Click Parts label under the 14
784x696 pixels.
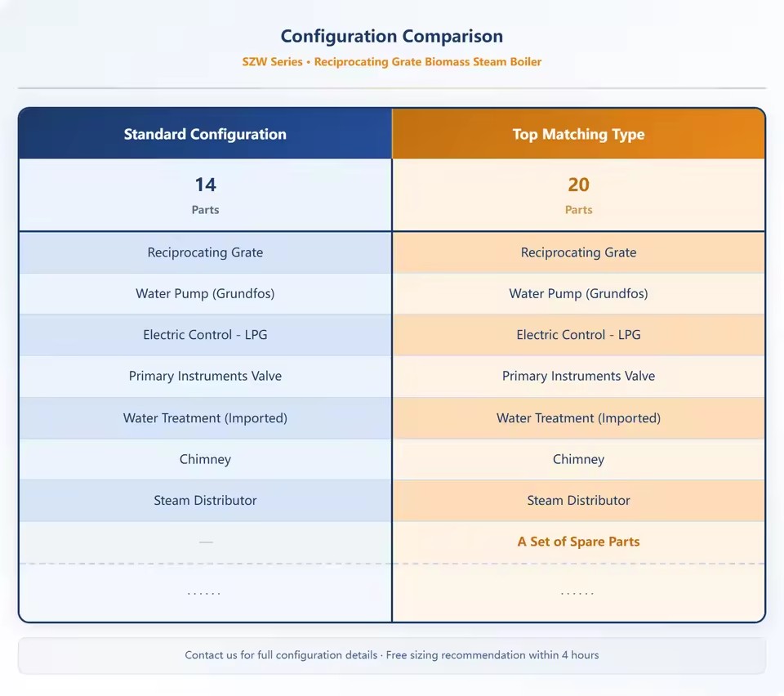pos(205,210)
